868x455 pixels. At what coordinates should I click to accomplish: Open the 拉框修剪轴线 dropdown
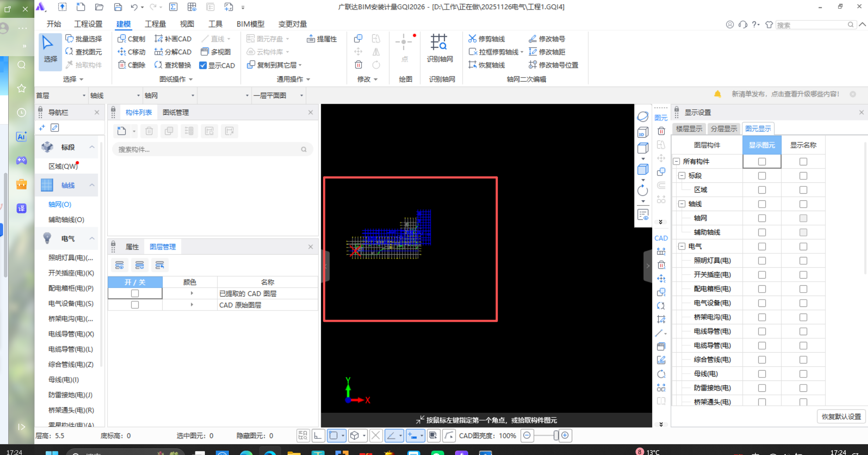tap(522, 52)
